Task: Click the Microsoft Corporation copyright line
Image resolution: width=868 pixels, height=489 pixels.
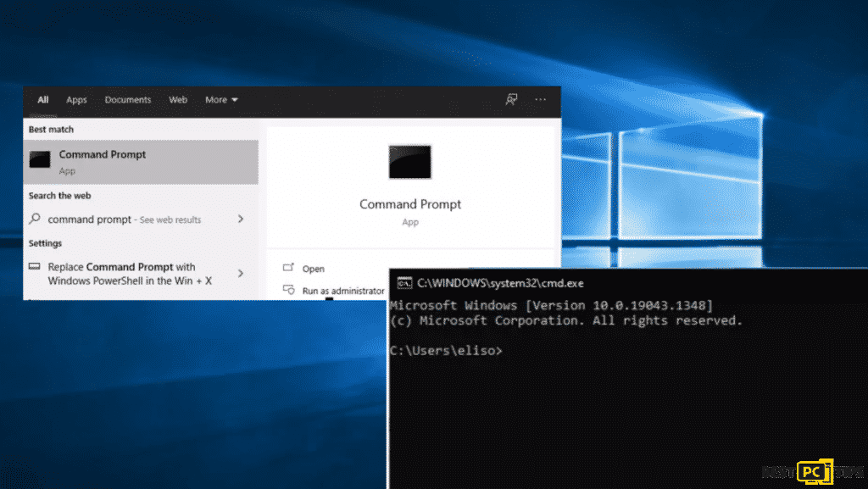Action: tap(566, 321)
